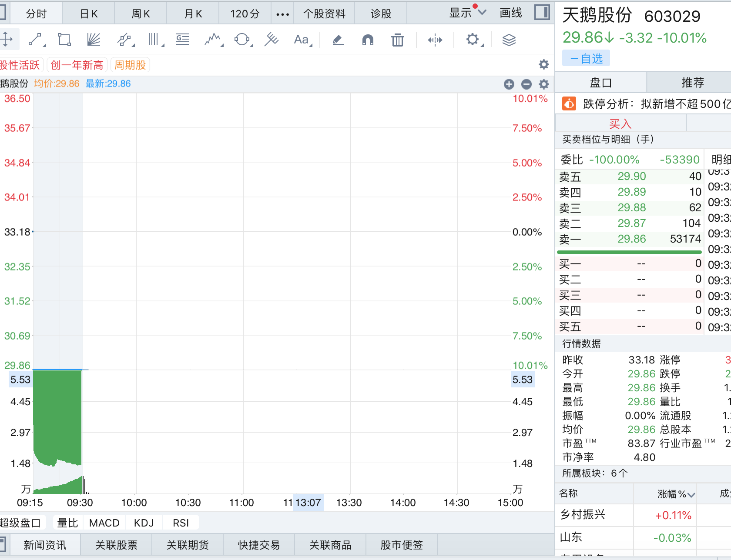Select the MACD indicator tab
The height and width of the screenshot is (560, 731).
pos(104,523)
